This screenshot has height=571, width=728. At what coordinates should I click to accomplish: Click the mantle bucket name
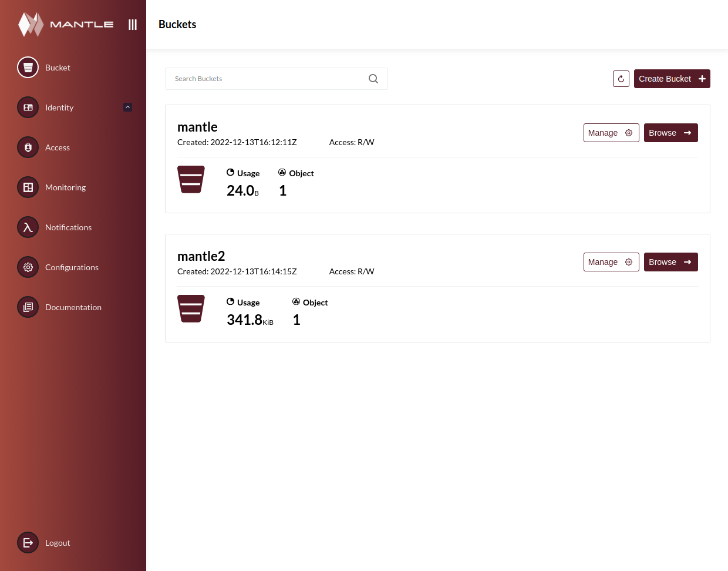click(x=197, y=127)
